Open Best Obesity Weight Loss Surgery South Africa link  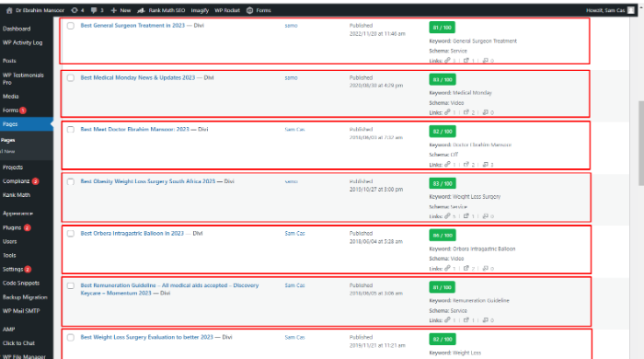[x=147, y=181]
